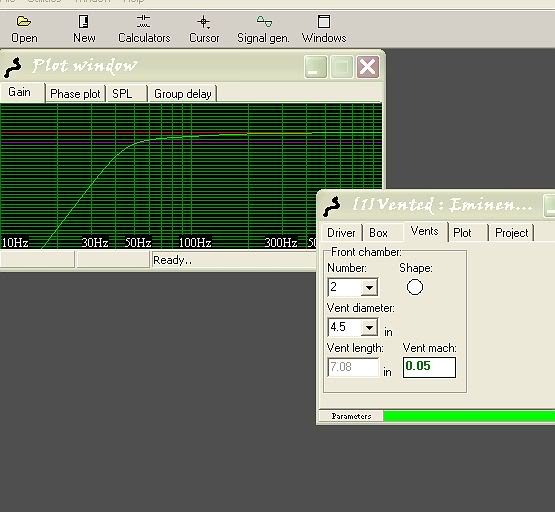Switch to the Phase plot tab

tap(75, 94)
